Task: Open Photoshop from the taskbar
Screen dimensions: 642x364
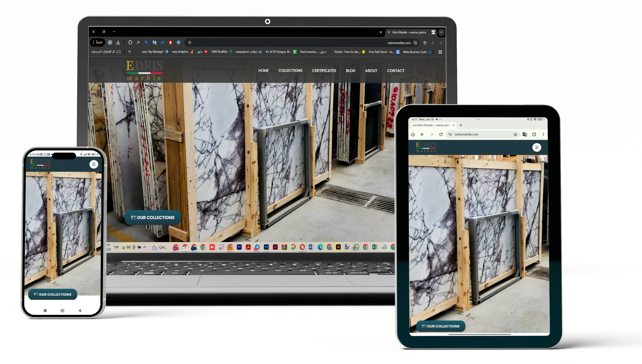Action: pos(266,247)
